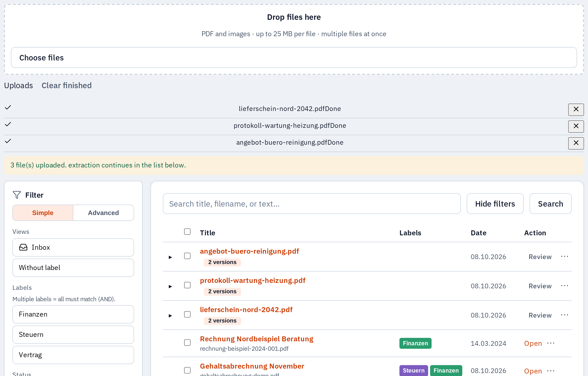Click the Search button
The image size is (588, 376).
pos(550,204)
